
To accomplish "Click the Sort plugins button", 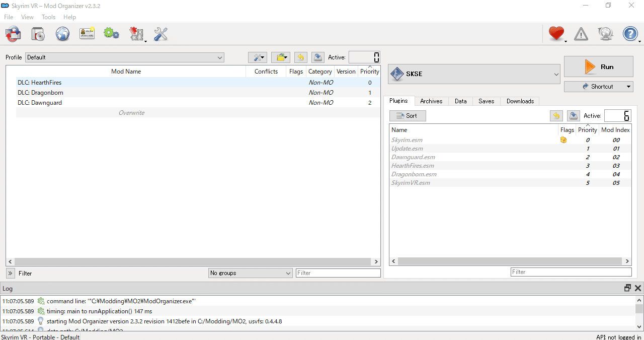I will tap(408, 116).
